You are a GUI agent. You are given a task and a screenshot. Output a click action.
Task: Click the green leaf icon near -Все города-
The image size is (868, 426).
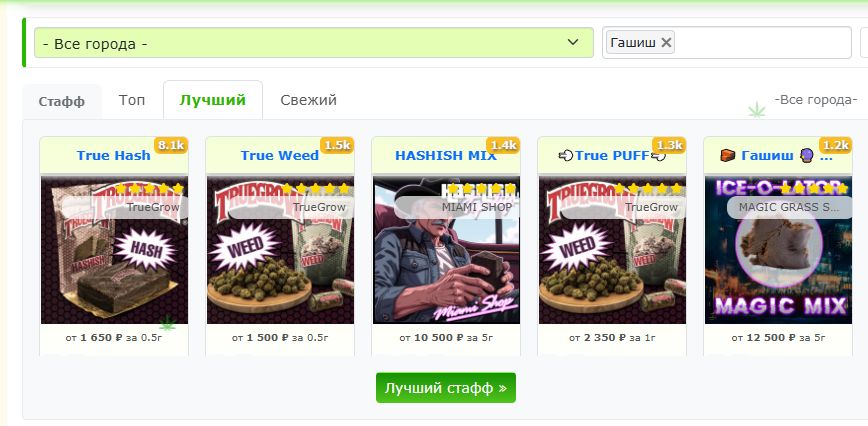coord(757,109)
